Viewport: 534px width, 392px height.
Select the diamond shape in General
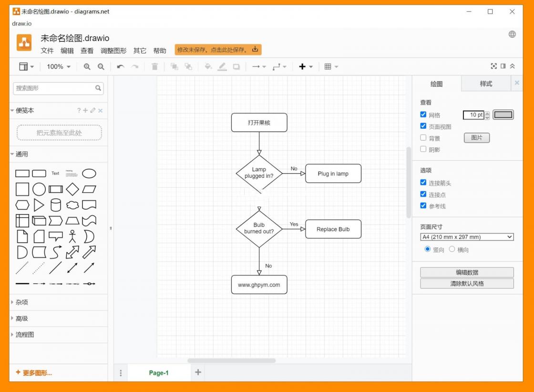pyautogui.click(x=72, y=189)
